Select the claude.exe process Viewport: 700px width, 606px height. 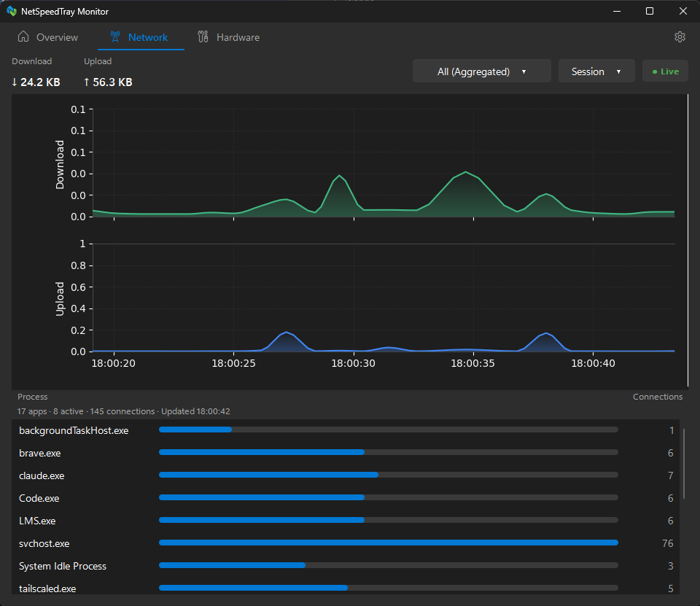[346, 475]
